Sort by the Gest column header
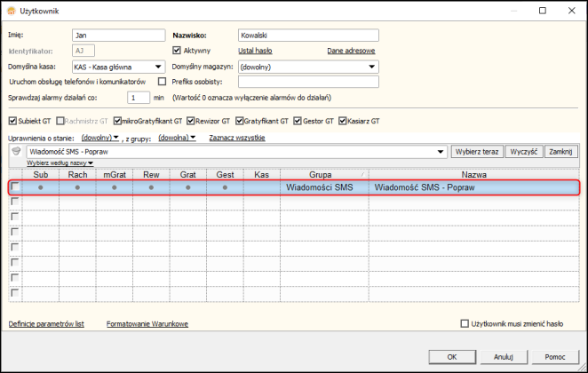 click(x=225, y=175)
